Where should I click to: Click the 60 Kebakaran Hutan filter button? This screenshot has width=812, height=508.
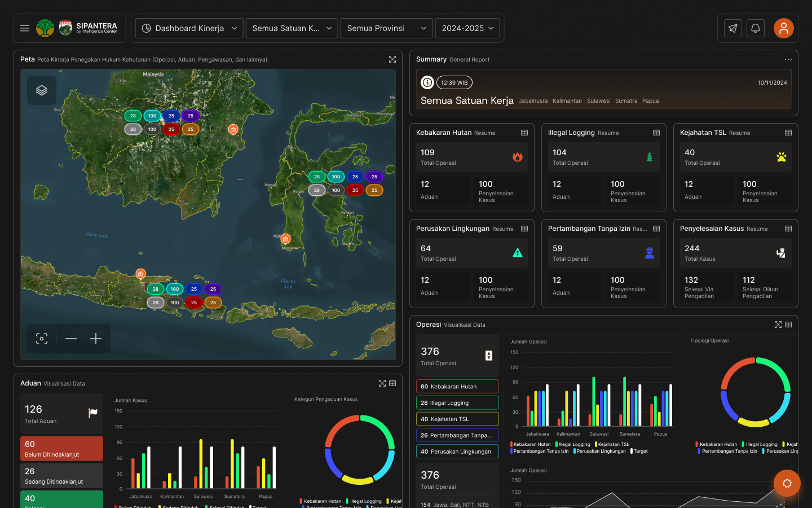pyautogui.click(x=457, y=386)
